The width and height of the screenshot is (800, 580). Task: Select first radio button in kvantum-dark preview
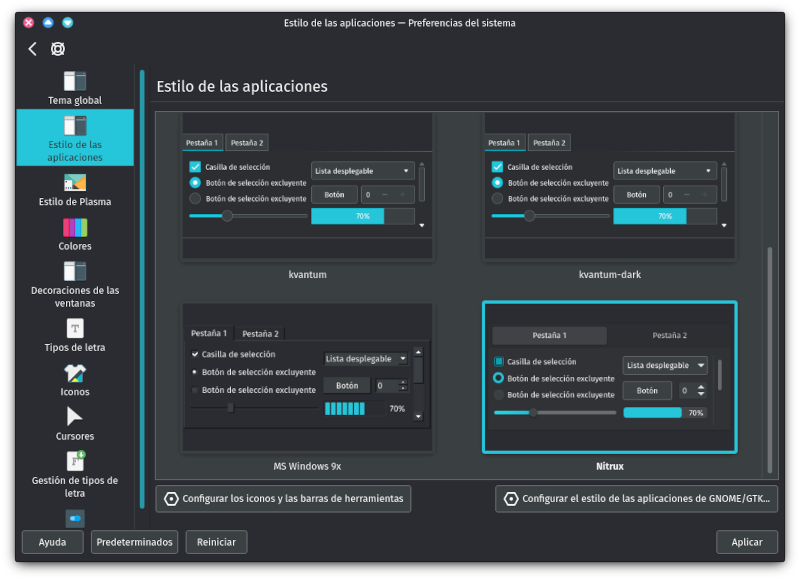click(x=497, y=183)
